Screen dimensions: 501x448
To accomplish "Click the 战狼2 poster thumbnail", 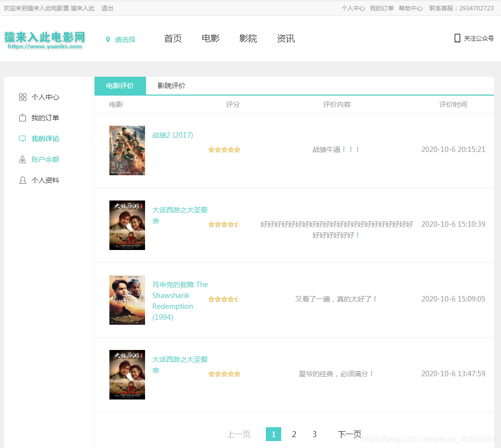I will (x=127, y=150).
